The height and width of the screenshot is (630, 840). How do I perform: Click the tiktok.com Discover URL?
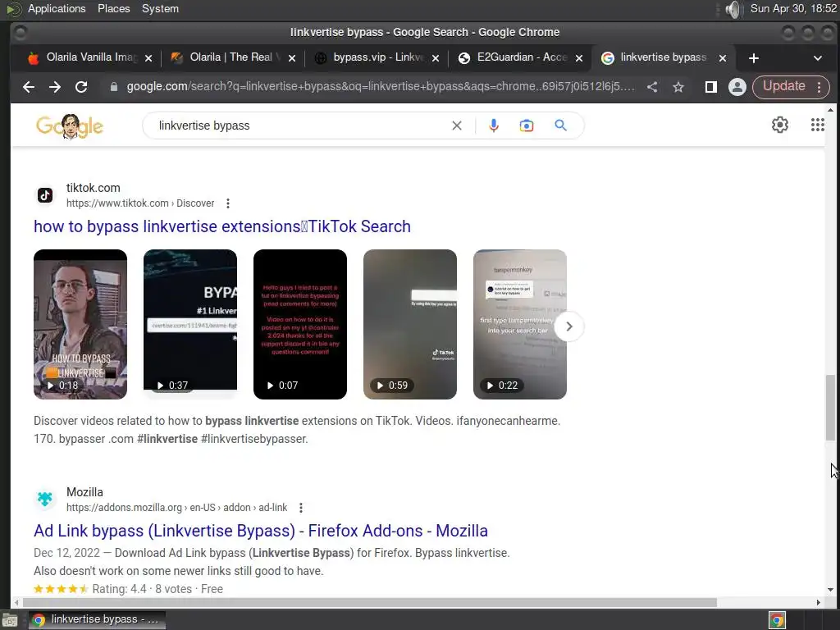pos(140,203)
